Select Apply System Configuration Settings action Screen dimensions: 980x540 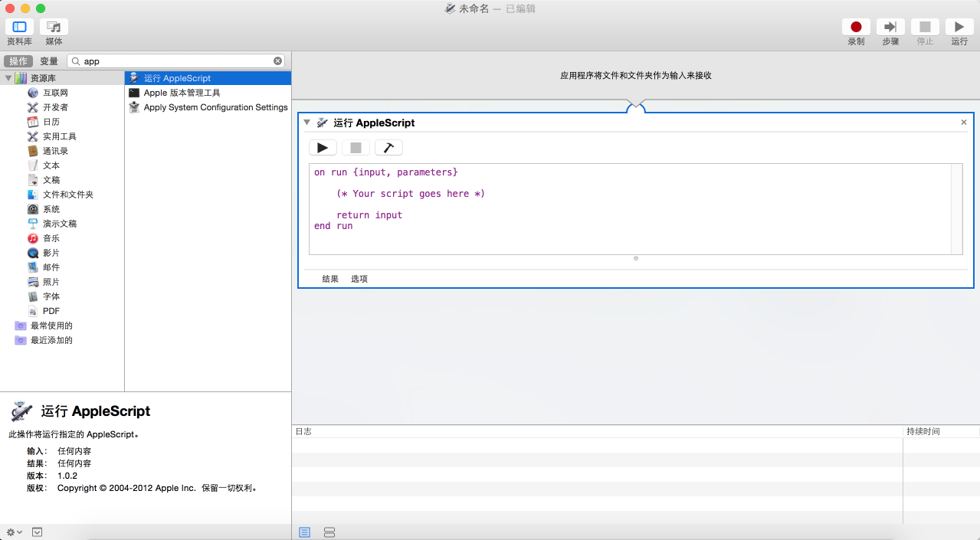click(208, 107)
